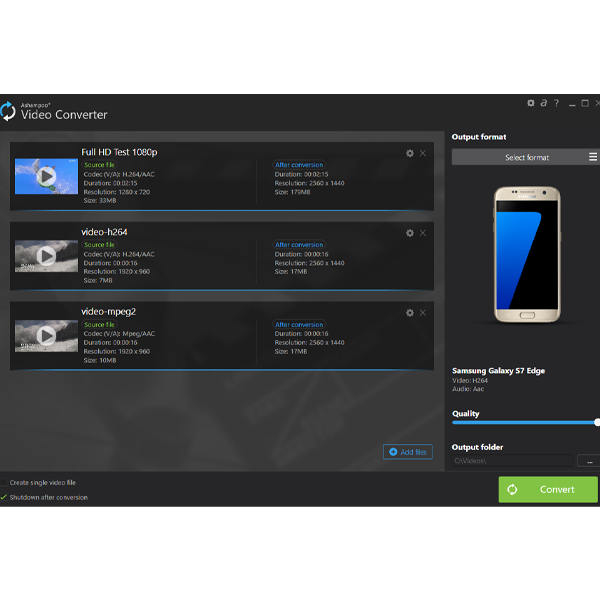Click the Ashampoo 'a' icon in title bar
Screen dimensions: 600x600
click(x=544, y=103)
